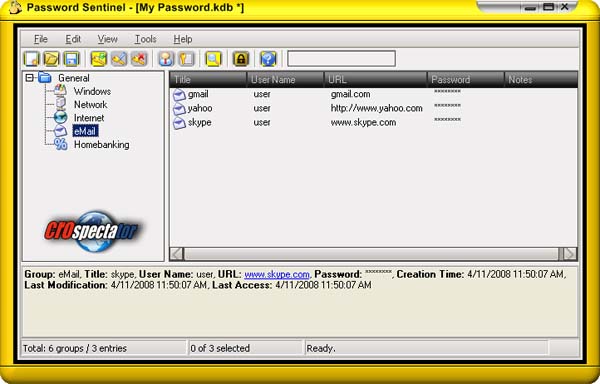
Task: Select the Network group
Action: (90, 104)
